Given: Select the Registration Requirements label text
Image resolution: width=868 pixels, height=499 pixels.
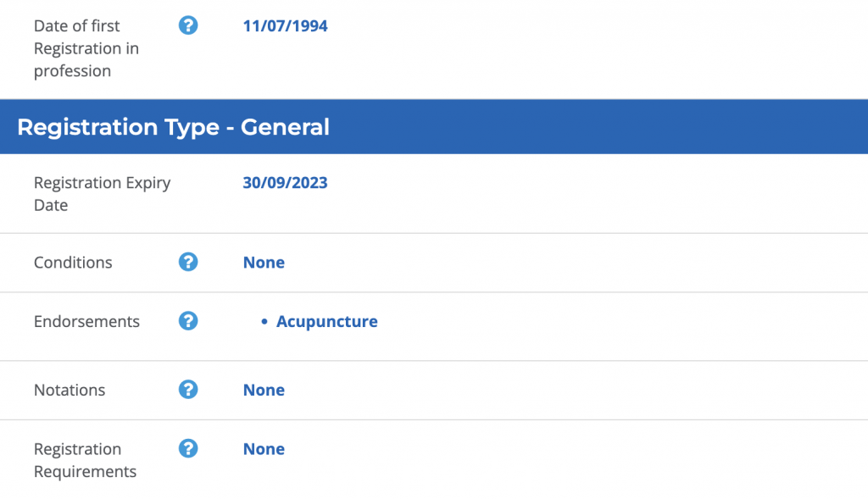Looking at the screenshot, I should click(86, 460).
